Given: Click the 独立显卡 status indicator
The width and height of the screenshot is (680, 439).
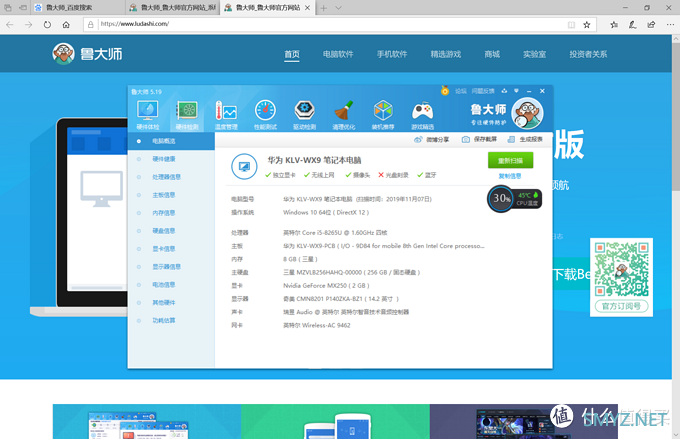Looking at the screenshot, I should pyautogui.click(x=280, y=175).
